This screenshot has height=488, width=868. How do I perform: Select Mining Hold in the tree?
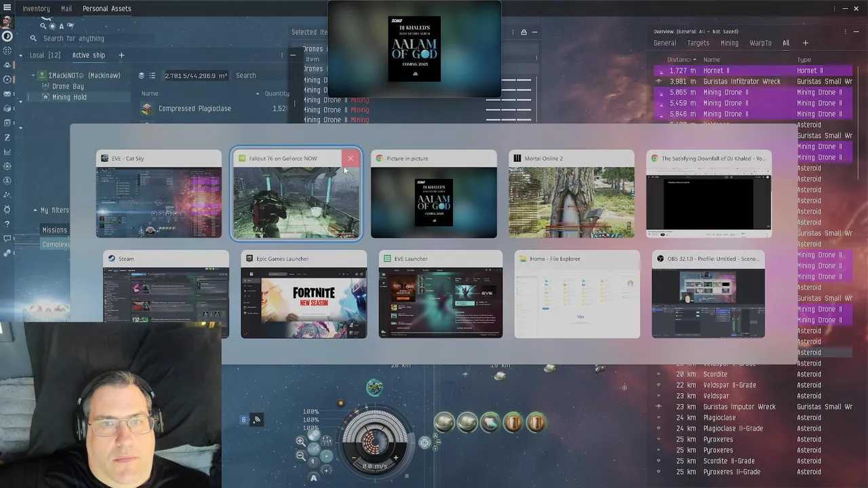[69, 97]
